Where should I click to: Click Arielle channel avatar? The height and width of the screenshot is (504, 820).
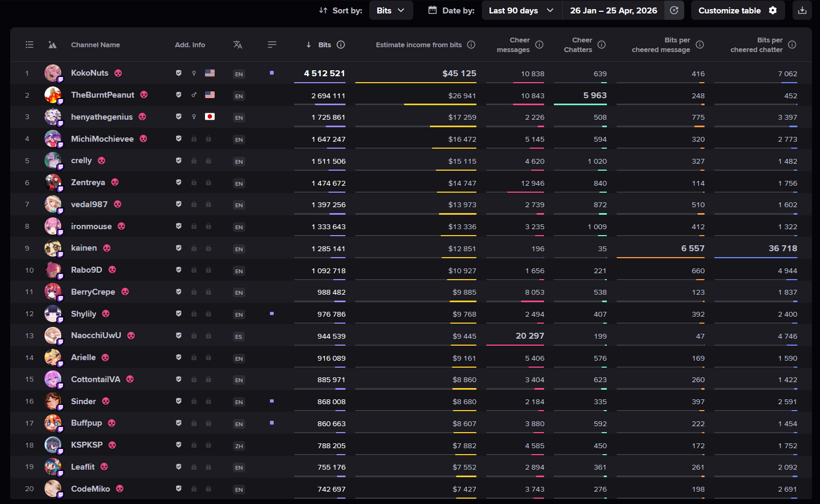[x=53, y=357]
